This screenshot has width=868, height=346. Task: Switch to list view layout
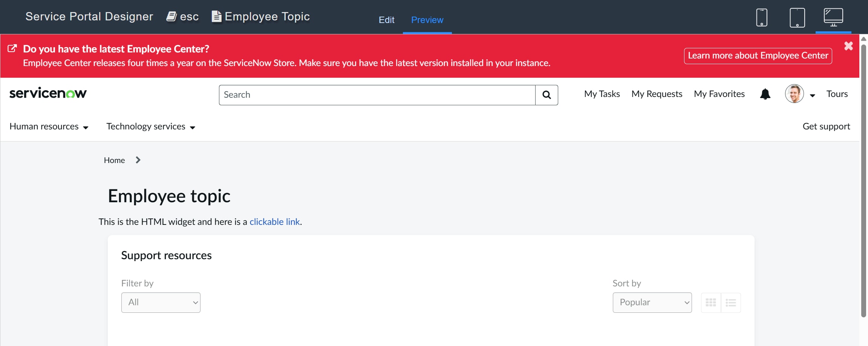pos(731,303)
